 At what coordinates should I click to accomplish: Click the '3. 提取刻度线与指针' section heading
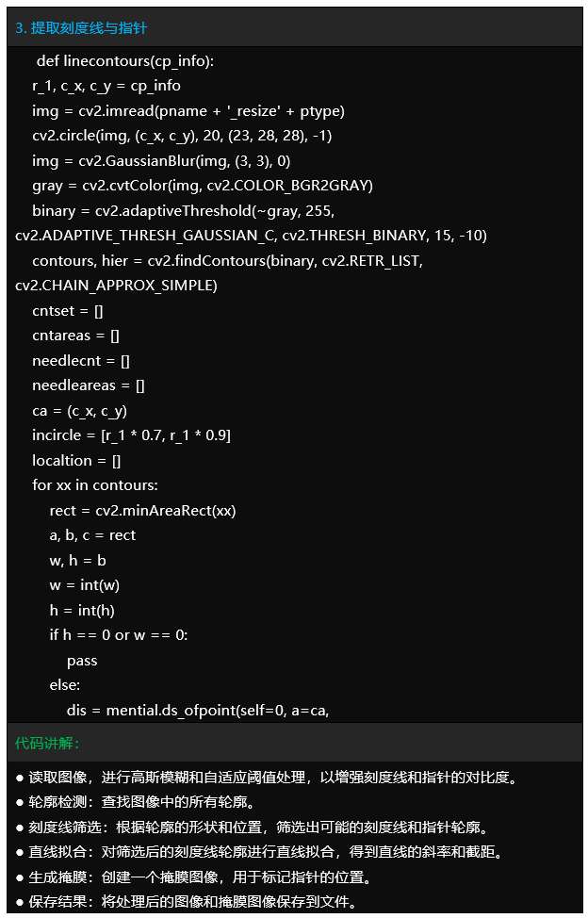[81, 28]
